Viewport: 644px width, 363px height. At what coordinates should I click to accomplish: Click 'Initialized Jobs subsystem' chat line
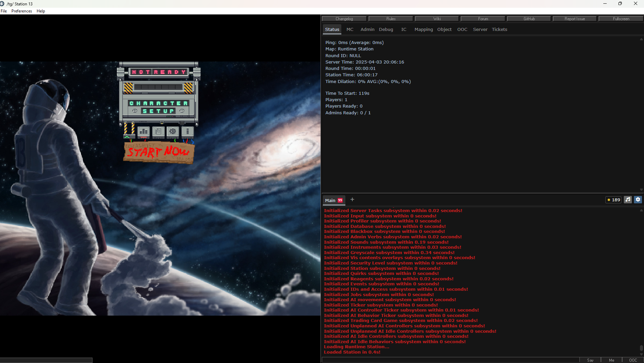[x=379, y=295]
